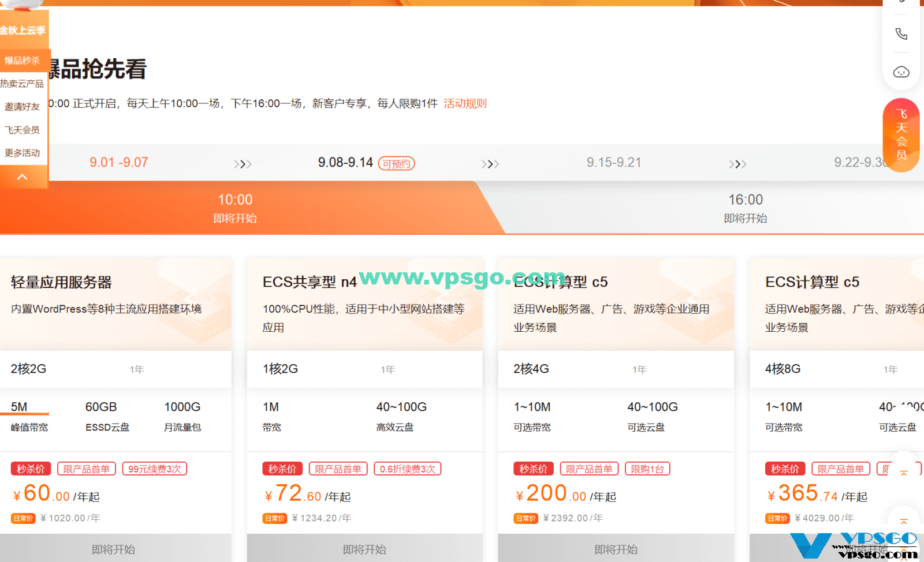Click 即将开始 button under ECS共享型 n4
The image size is (924, 562).
[364, 549]
